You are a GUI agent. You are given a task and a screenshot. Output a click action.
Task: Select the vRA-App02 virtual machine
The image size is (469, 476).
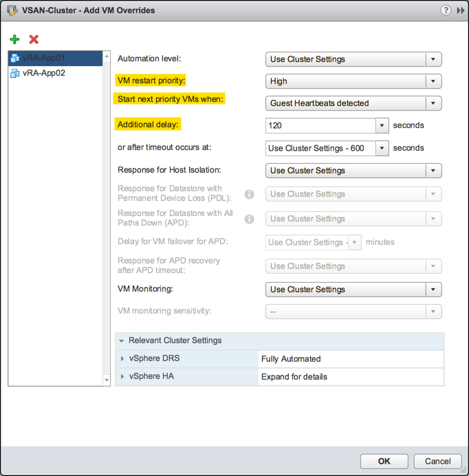point(43,73)
